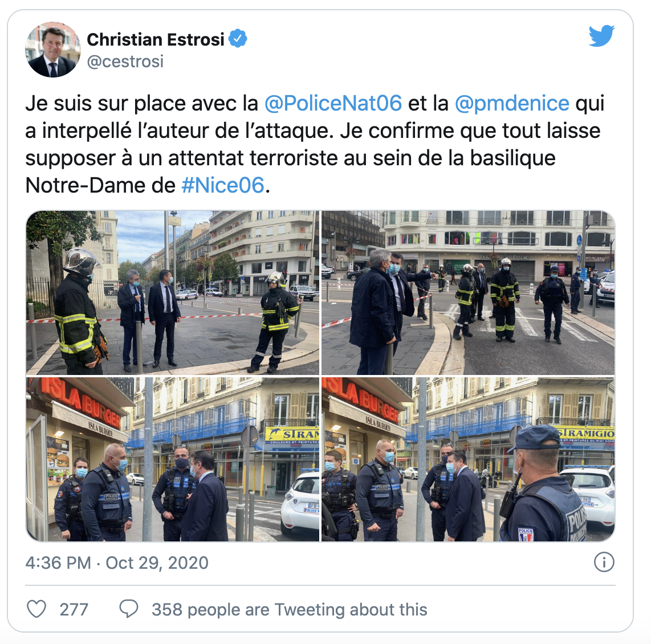Screen dimensions: 651x644
Task: Open top-right photo showing the fnac building
Action: [469, 292]
